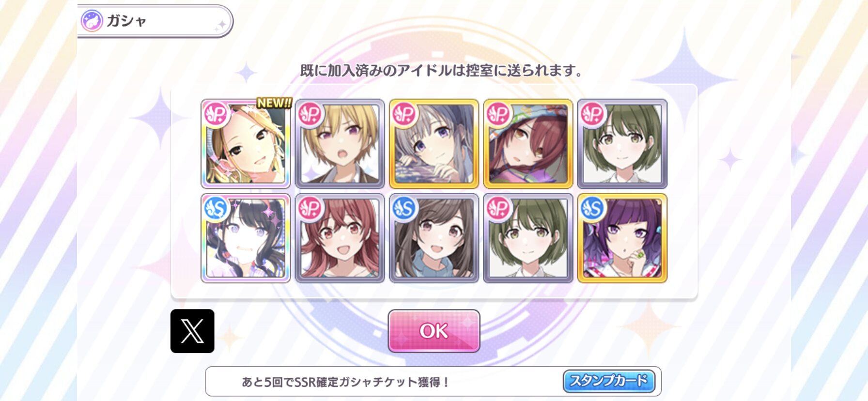868x401 pixels.
Task: Click the blue S badge on purple-haired card
Action: pos(592,208)
